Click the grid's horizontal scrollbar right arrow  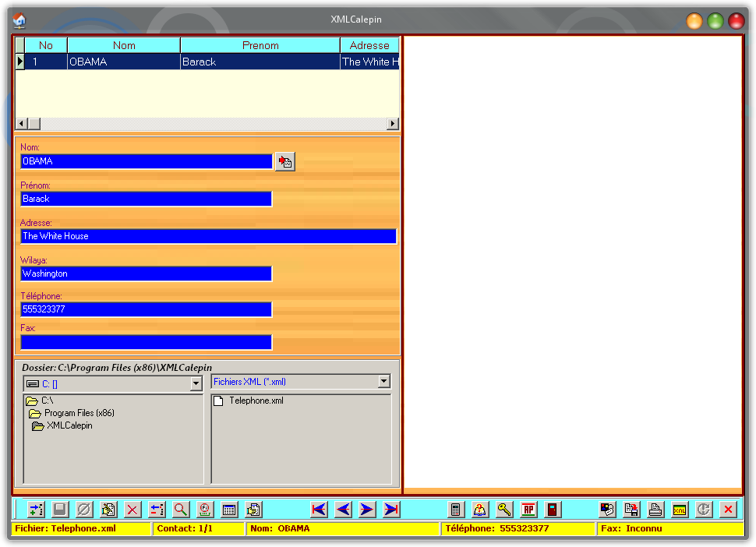click(393, 124)
